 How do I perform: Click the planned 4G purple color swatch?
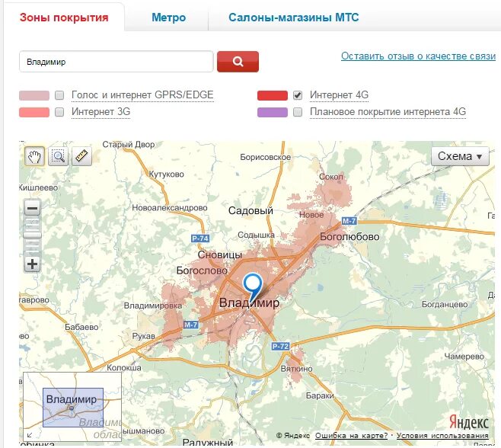pyautogui.click(x=273, y=112)
